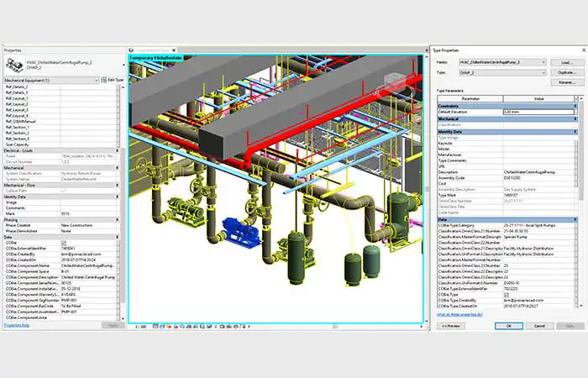Click the Default Elevation value field
This screenshot has width=588, height=378.
[538, 112]
